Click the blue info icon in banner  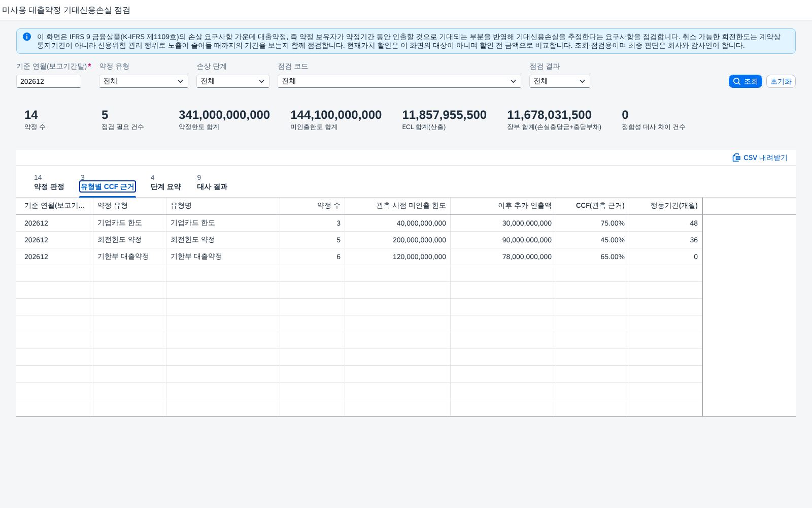tap(27, 37)
